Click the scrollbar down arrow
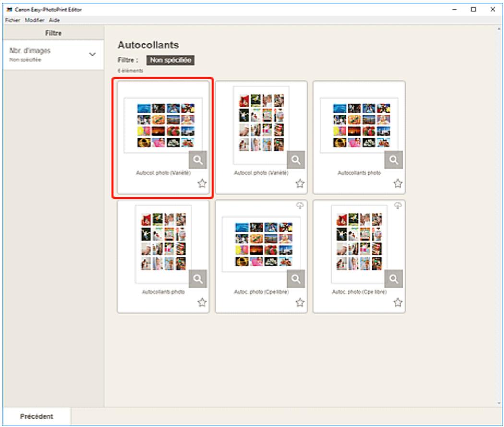This screenshot has height=427, width=504. (x=499, y=403)
